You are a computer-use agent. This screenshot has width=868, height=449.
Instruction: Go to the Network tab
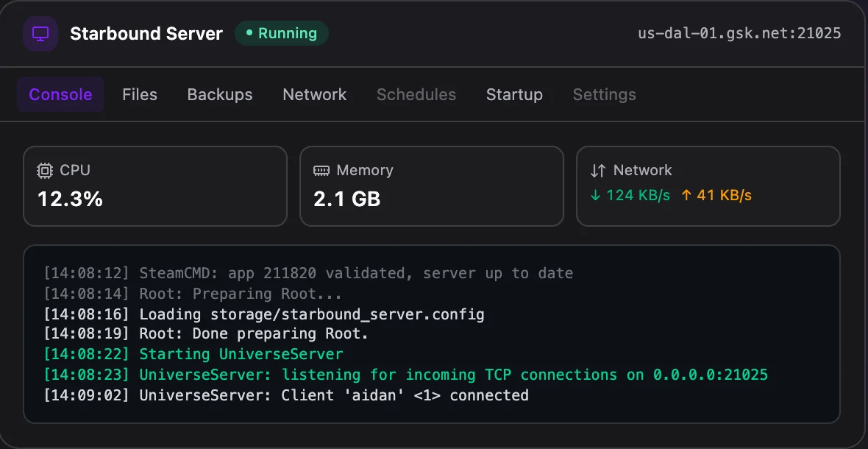point(314,95)
